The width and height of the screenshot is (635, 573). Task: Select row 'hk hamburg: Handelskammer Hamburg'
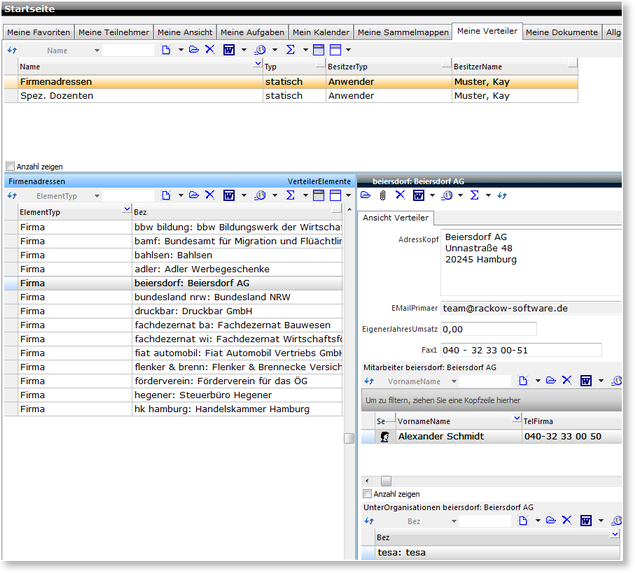click(x=173, y=409)
